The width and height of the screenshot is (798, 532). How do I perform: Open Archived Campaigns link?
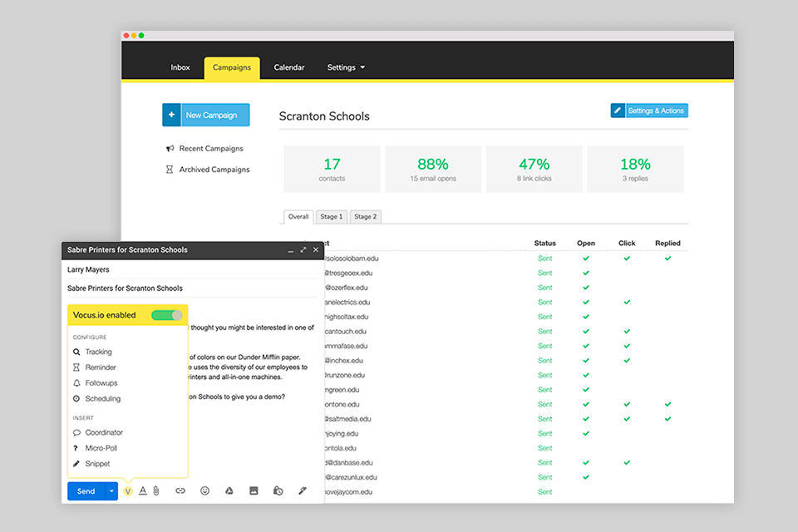pyautogui.click(x=214, y=170)
